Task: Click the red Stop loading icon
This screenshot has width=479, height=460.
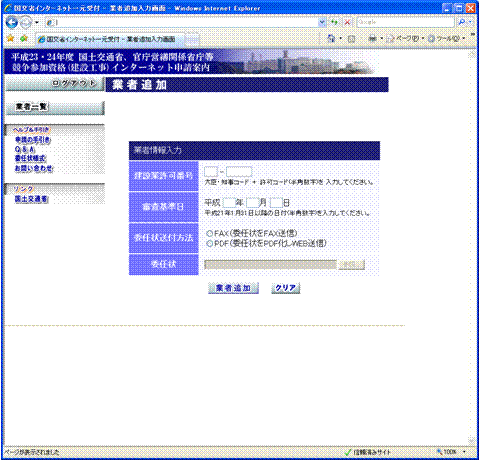Action: pyautogui.click(x=348, y=22)
